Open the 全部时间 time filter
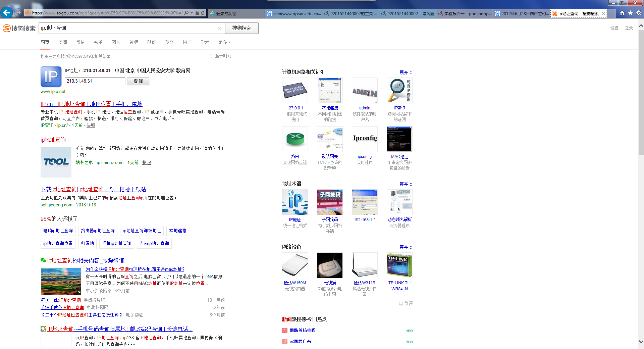 220,56
